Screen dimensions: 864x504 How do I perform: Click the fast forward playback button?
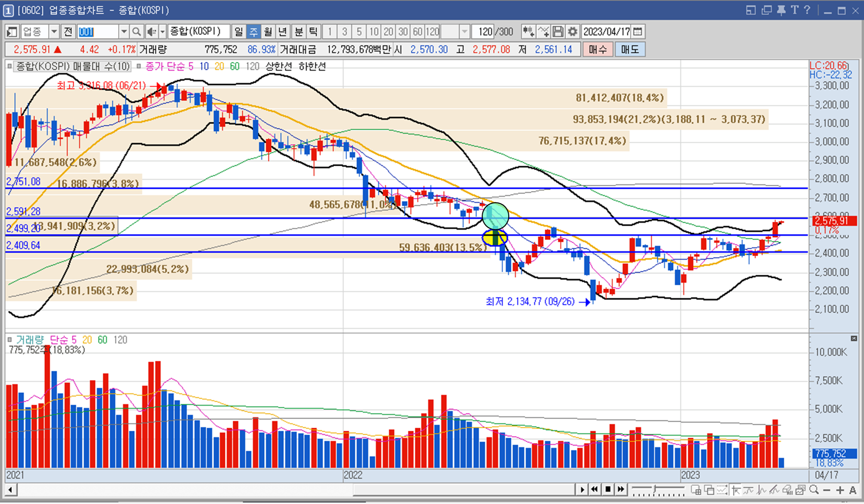pyautogui.click(x=621, y=490)
